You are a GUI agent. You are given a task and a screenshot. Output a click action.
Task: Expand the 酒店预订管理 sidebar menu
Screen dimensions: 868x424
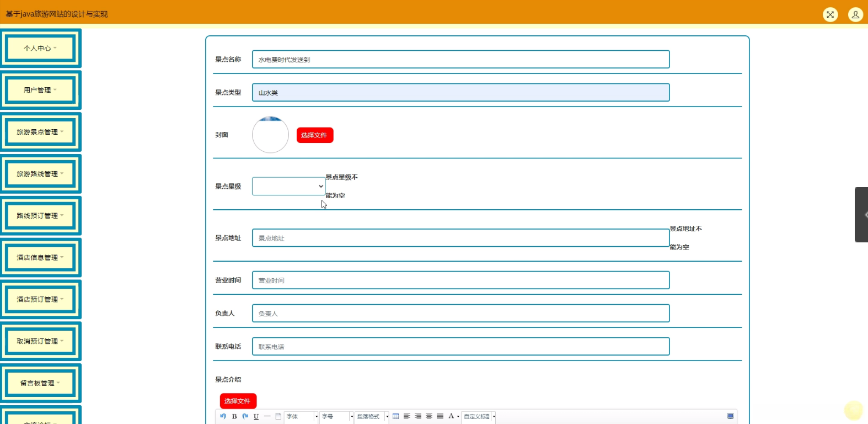pyautogui.click(x=40, y=299)
